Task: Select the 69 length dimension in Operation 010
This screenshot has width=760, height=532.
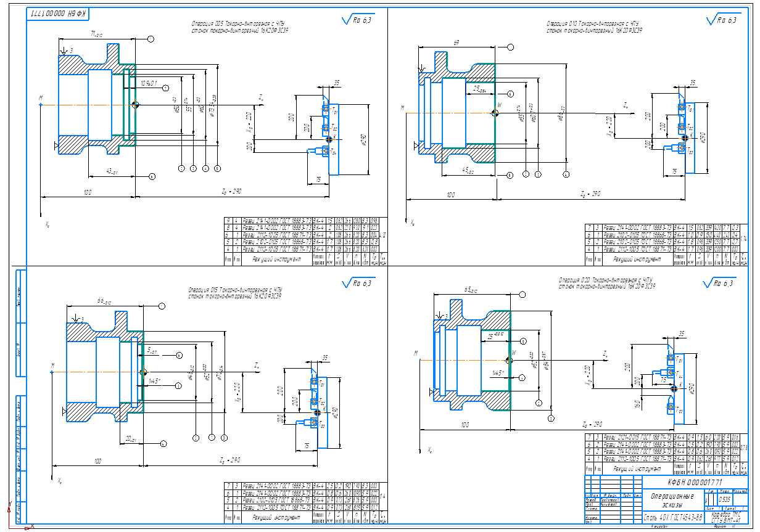Action: pyautogui.click(x=457, y=42)
